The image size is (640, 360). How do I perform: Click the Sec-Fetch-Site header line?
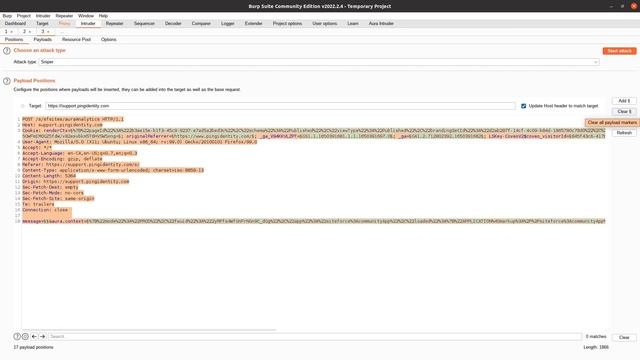[x=58, y=198]
